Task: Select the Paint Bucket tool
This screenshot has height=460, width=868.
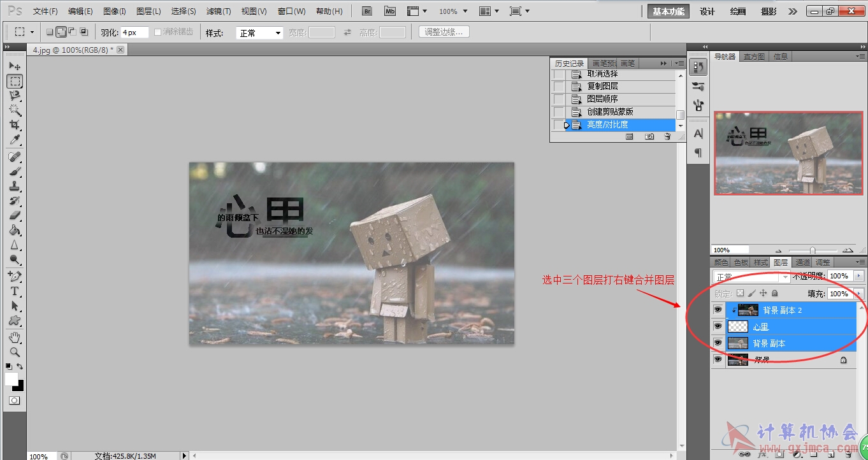Action: 15,230
